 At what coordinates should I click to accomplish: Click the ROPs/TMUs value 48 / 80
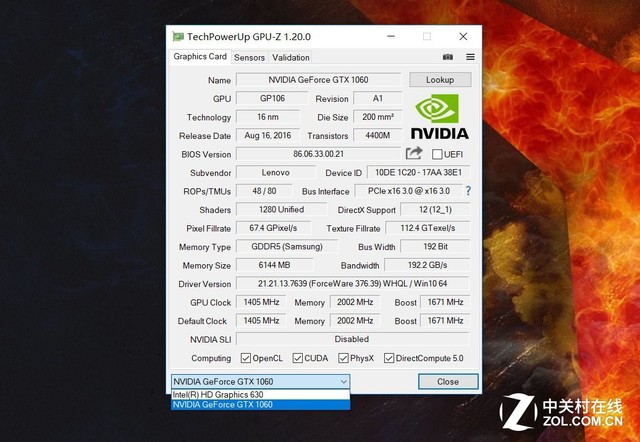(264, 191)
